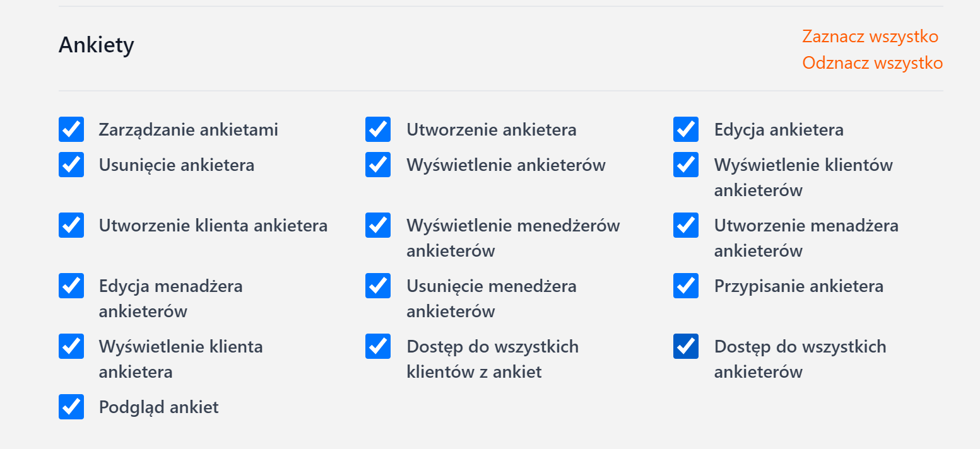
Task: Toggle 'Wyświetlenie menedżerów ankieterów' checkbox
Action: tap(378, 225)
